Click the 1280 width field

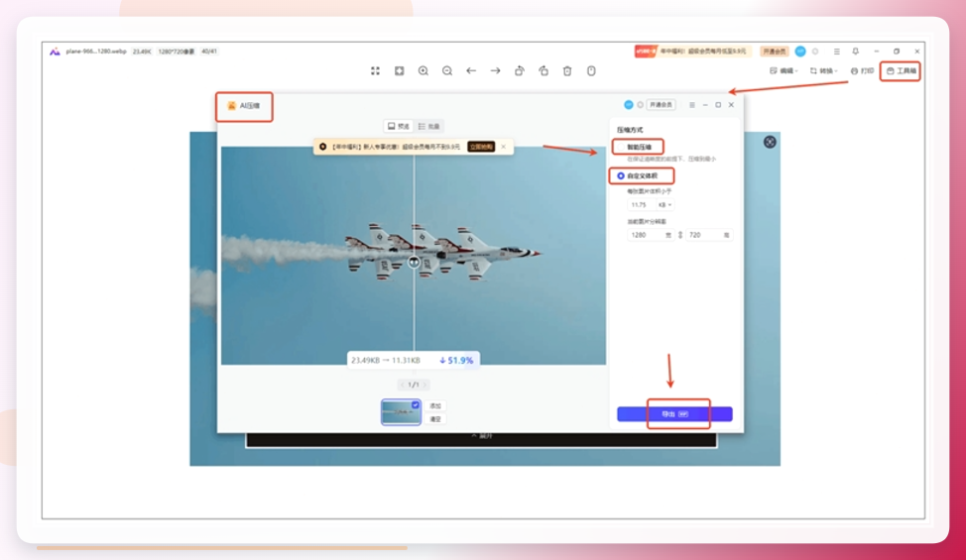pyautogui.click(x=651, y=235)
